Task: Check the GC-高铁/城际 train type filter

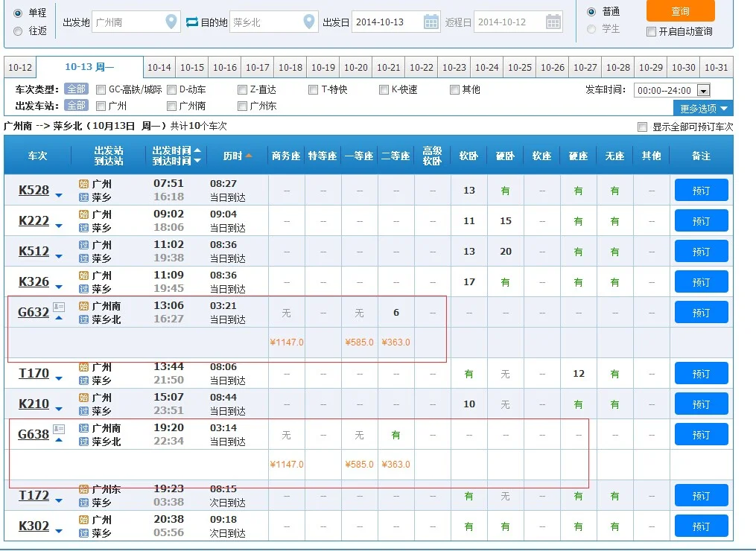Action: click(100, 89)
